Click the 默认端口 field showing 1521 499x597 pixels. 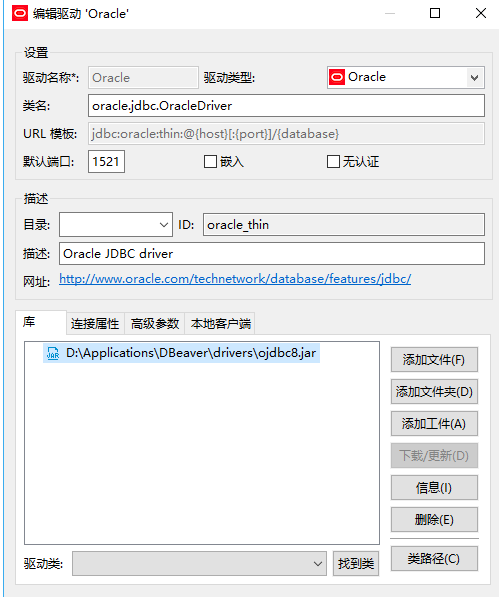click(x=106, y=161)
